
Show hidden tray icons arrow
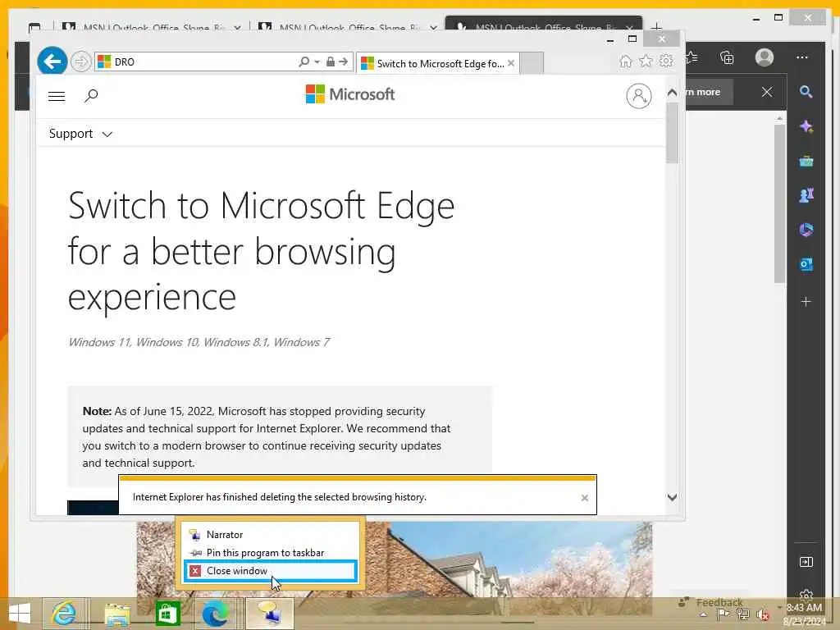click(703, 615)
